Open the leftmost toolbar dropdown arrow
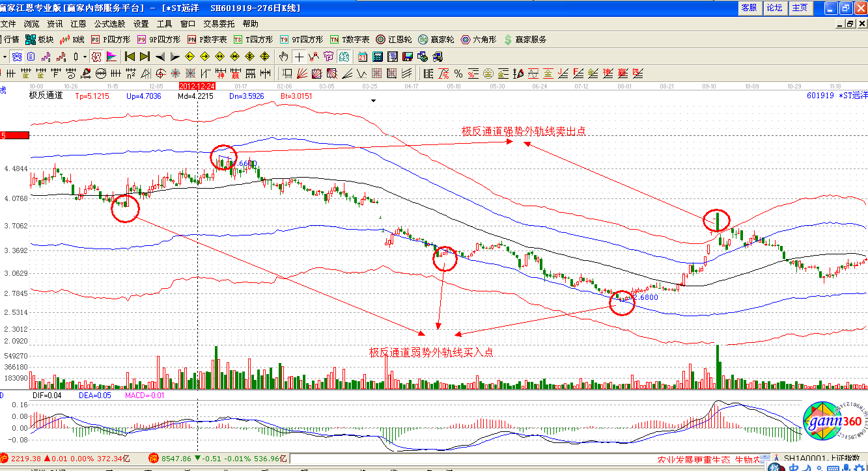This screenshot has width=868, height=471. pyautogui.click(x=4, y=57)
